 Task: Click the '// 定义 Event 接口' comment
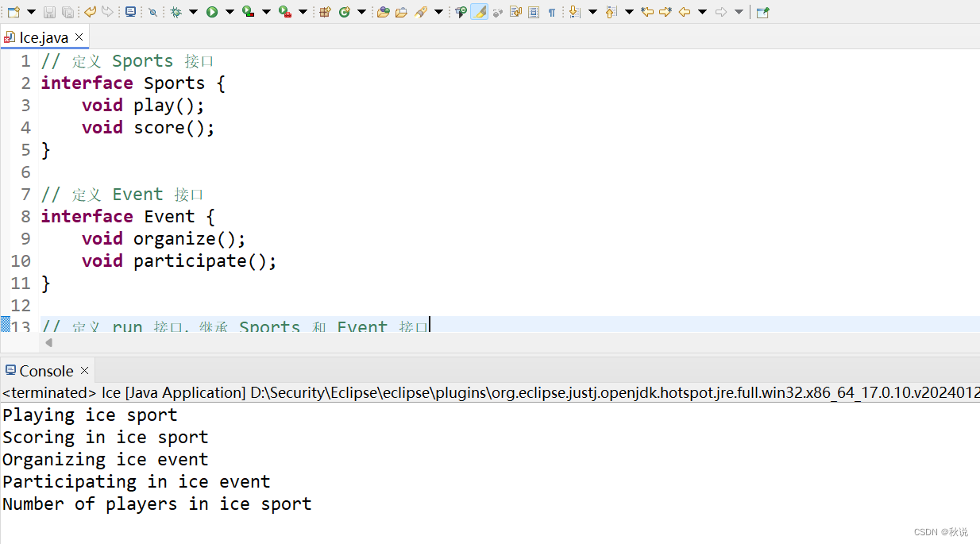coord(123,195)
